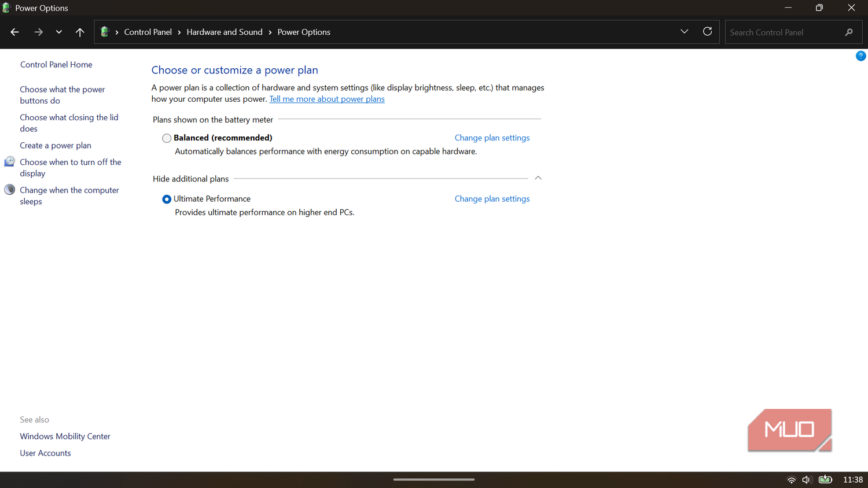
Task: Go back using the back arrow
Action: [x=15, y=32]
